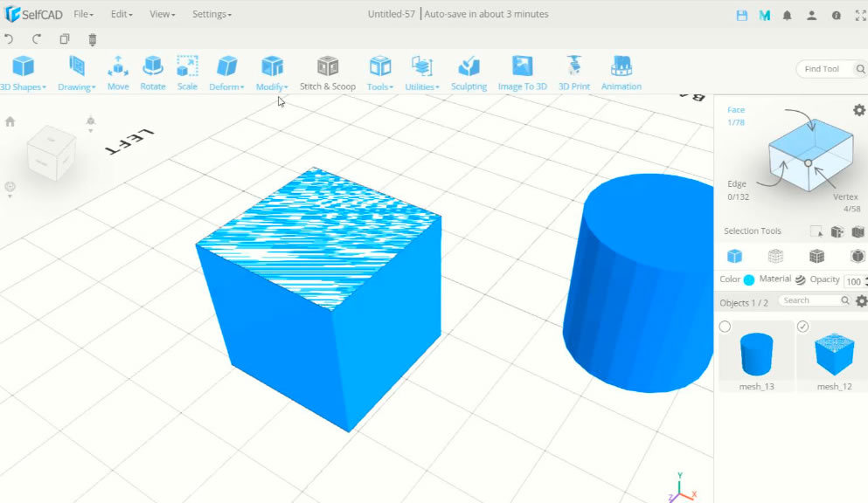Click the SelfCAD logo
Screen dimensions: 868x503
(34, 14)
